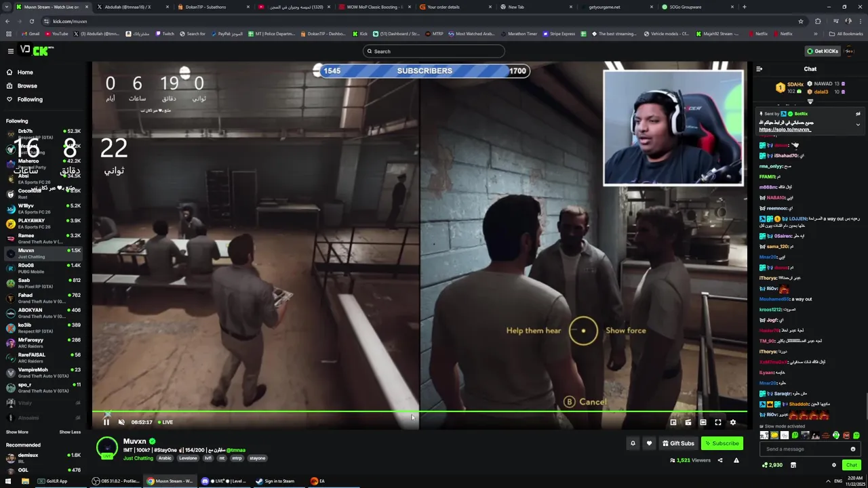Bookmark this page star icon
868x488 pixels.
[801, 21]
